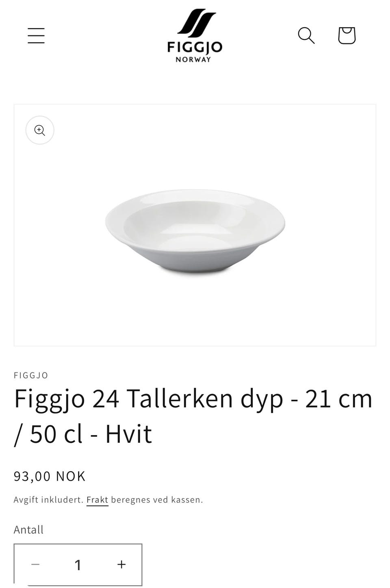Follow the Frakt shipping link

[x=97, y=500]
